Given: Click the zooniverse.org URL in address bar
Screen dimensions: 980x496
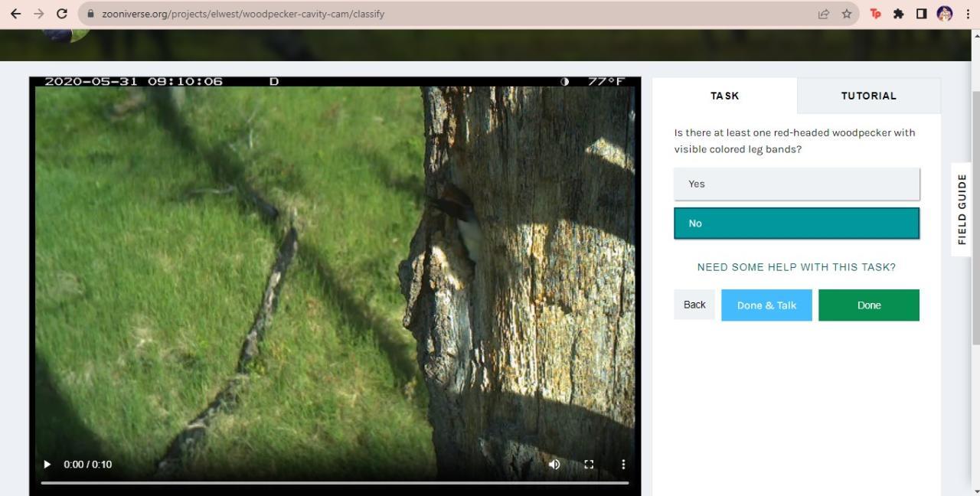Looking at the screenshot, I should click(x=243, y=14).
